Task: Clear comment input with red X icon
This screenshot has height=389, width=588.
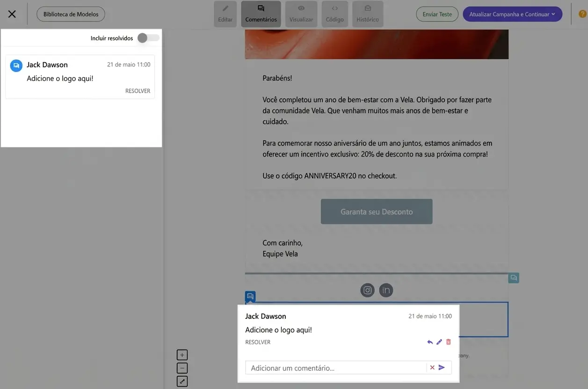Action: tap(432, 368)
